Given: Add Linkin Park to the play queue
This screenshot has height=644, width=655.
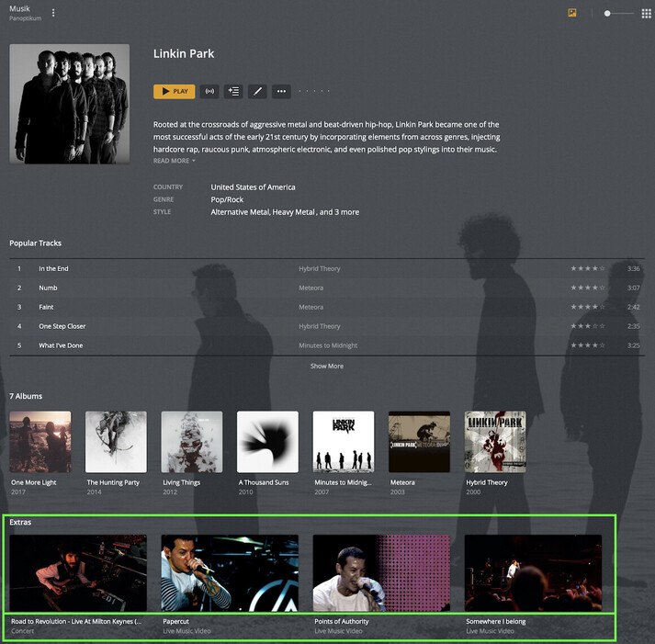Looking at the screenshot, I should click(233, 92).
